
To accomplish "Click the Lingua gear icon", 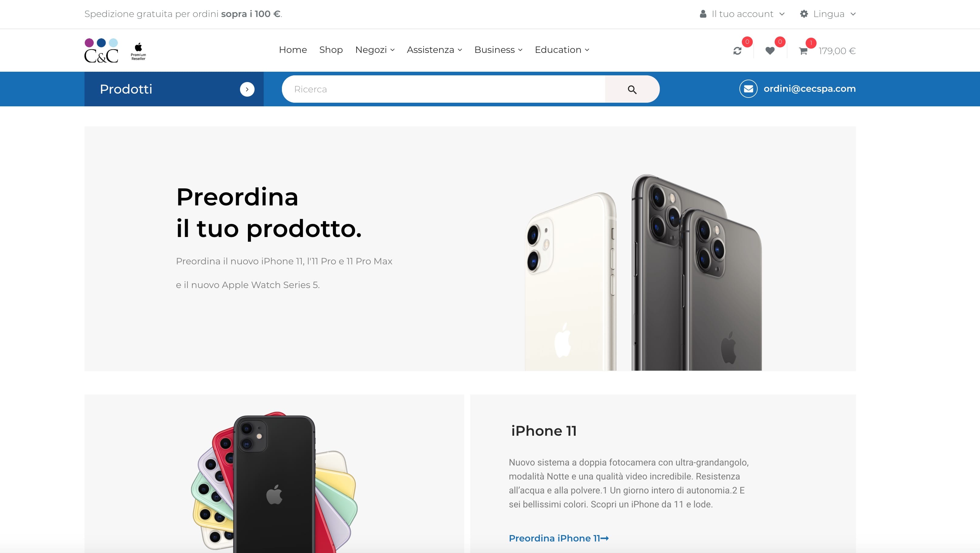I will point(804,14).
